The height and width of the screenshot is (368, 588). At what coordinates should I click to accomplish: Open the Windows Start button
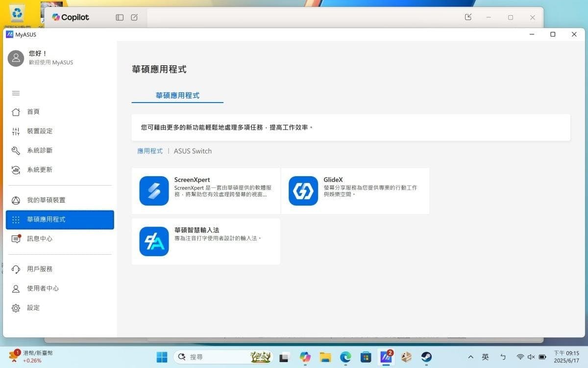pyautogui.click(x=162, y=357)
